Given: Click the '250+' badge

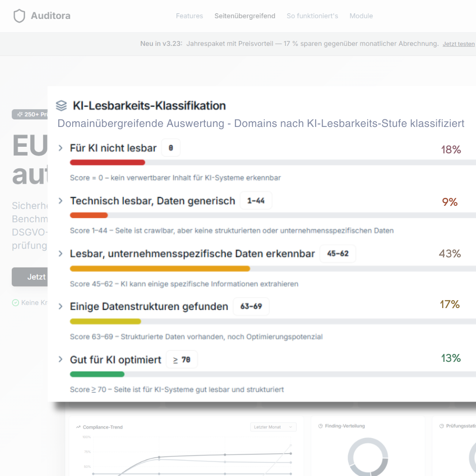Looking at the screenshot, I should point(30,115).
